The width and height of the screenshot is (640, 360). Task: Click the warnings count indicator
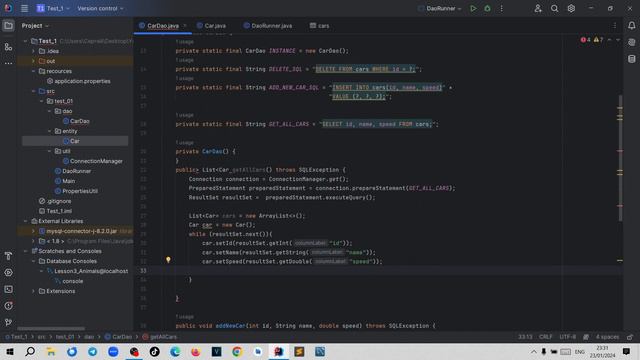click(x=598, y=40)
